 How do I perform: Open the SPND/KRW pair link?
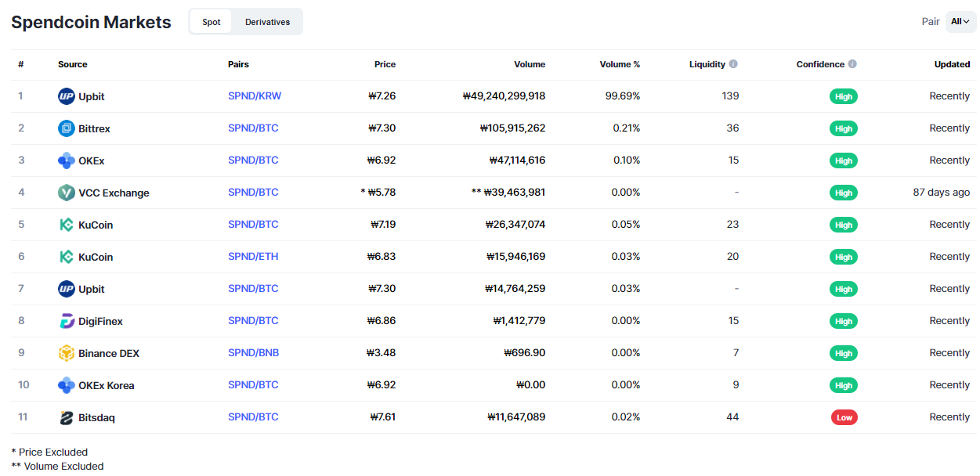click(255, 96)
